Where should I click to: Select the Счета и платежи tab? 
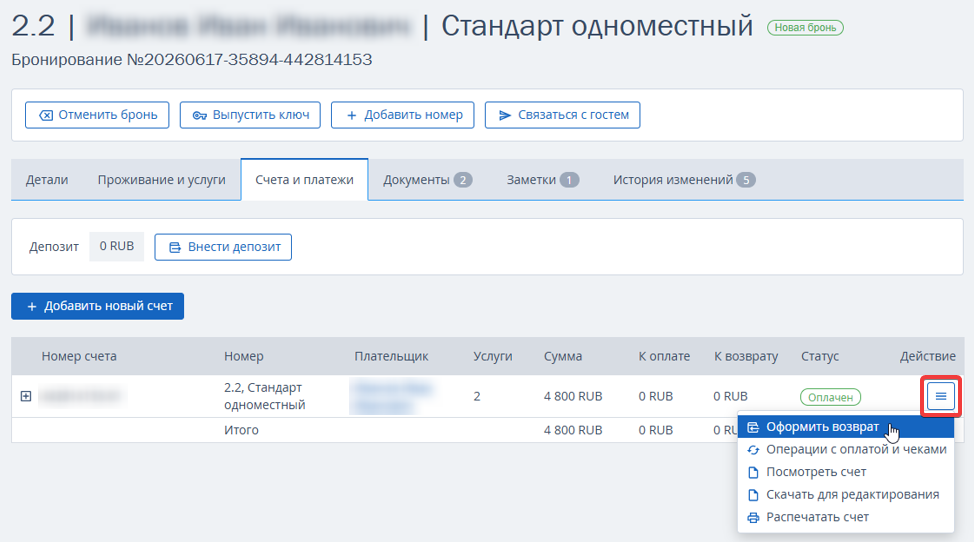[304, 180]
